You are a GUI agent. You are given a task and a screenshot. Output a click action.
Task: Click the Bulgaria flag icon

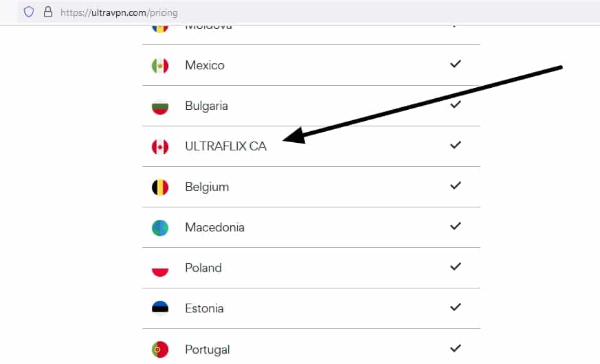tap(160, 106)
